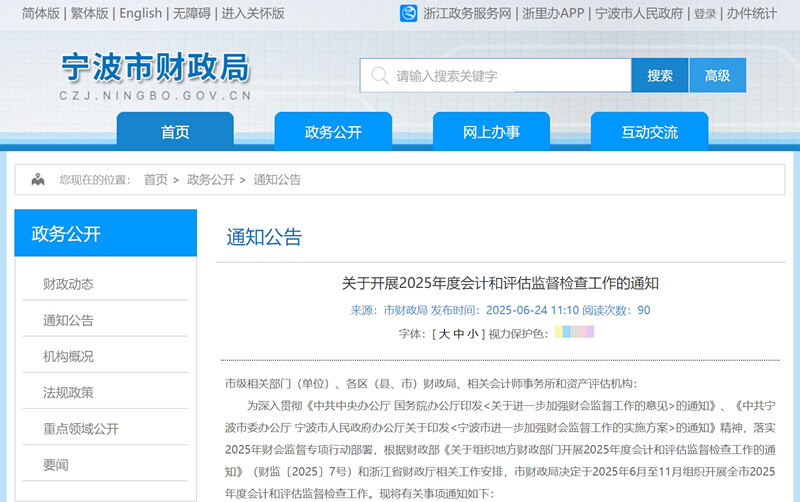Click 首页 in the breadcrumb
Image resolution: width=800 pixels, height=502 pixels.
click(156, 180)
